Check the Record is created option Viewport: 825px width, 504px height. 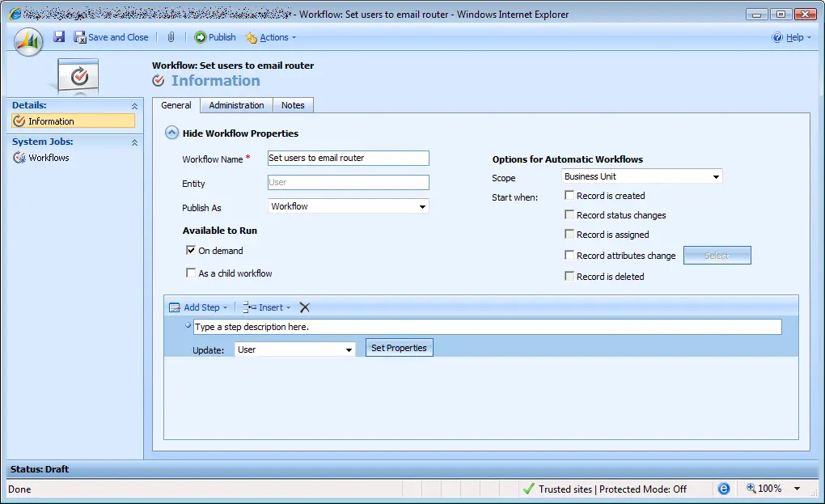pyautogui.click(x=569, y=195)
